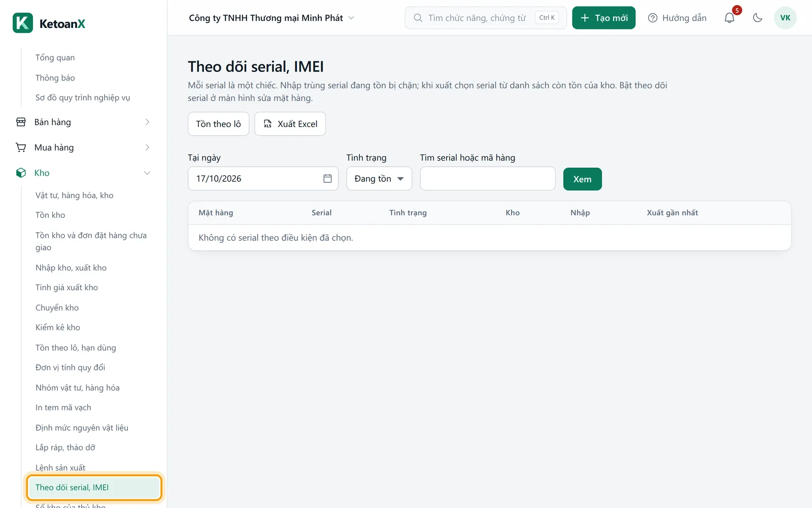
Task: Open the Tình trạng dropdown
Action: (379, 178)
